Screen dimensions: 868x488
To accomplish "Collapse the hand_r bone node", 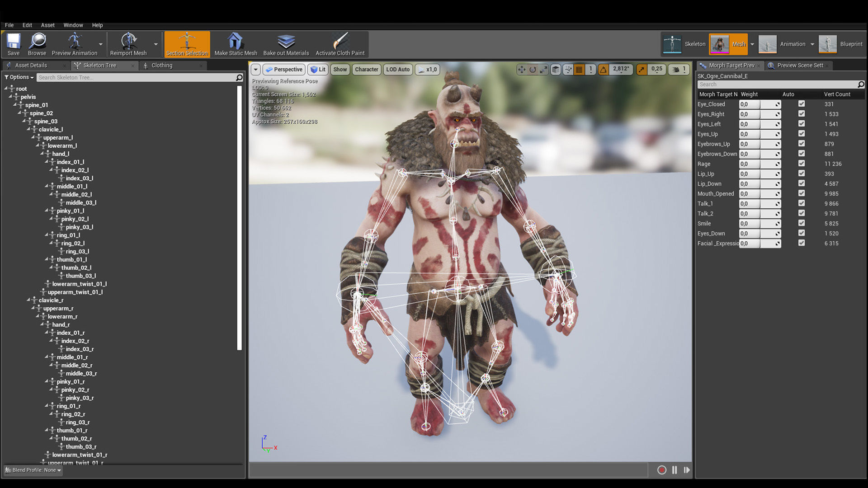I will coord(42,324).
